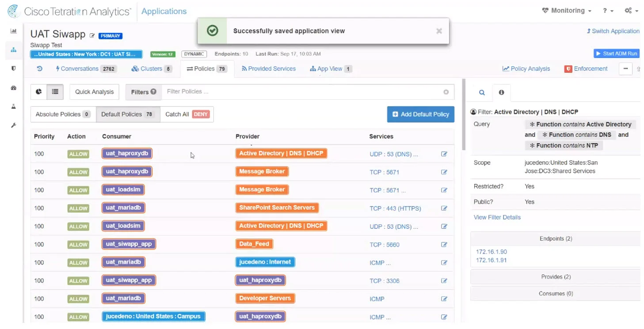This screenshot has width=644, height=329.
Task: Click the Version 12 badge
Action: (163, 54)
